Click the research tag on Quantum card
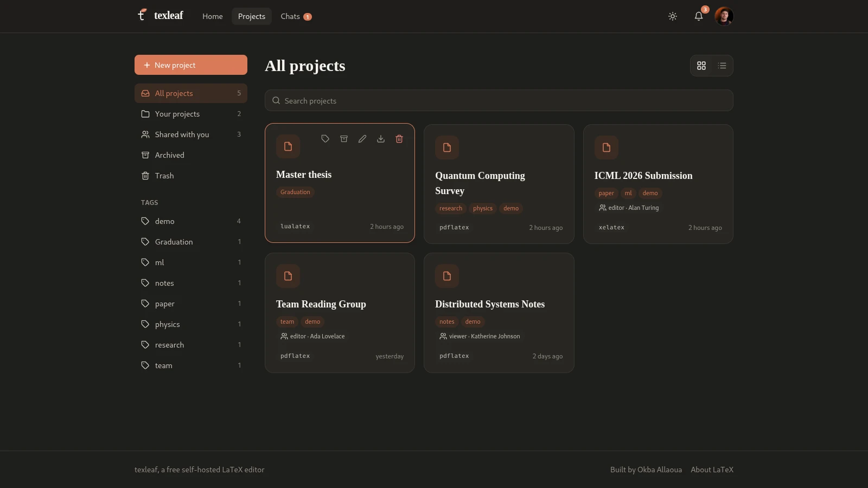The image size is (868, 488). coord(451,208)
